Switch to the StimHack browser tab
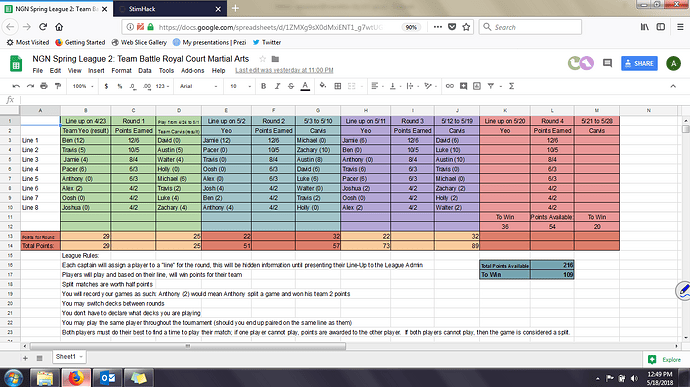Screen dimensions: 690x387 [x=170, y=9]
